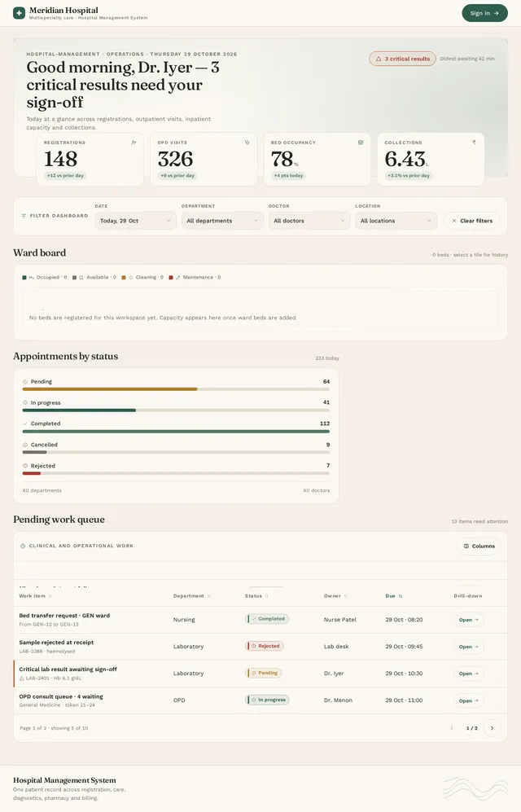Click the Cancelled status icon in appointments

[x=25, y=445]
